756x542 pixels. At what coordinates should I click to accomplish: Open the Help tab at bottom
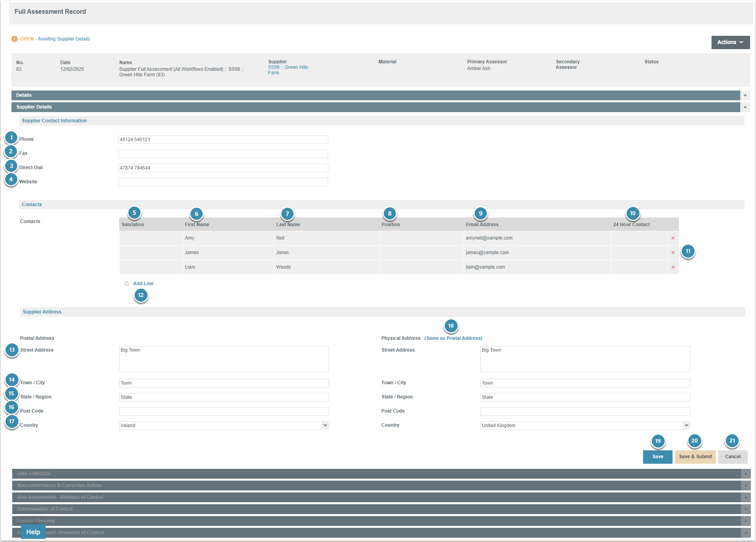click(33, 532)
